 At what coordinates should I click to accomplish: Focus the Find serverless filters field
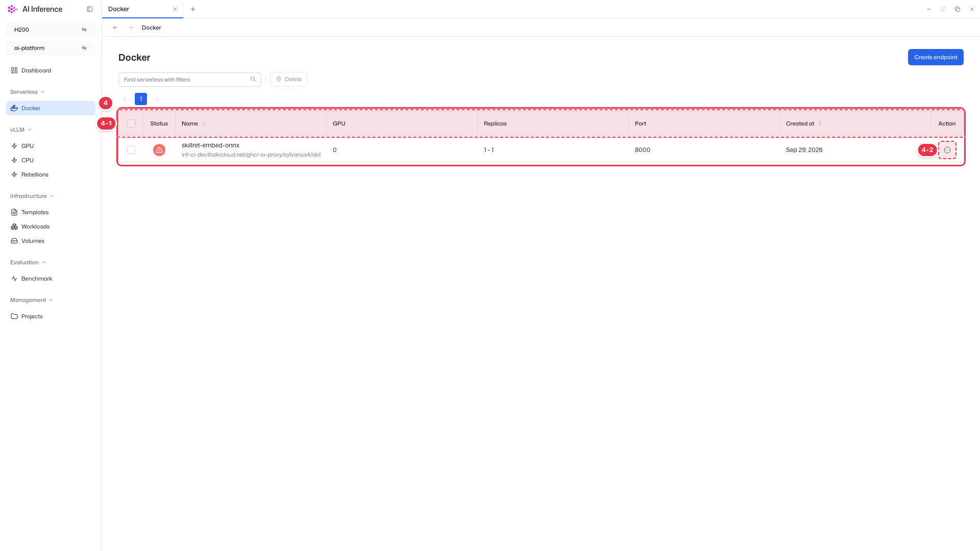[x=190, y=80]
